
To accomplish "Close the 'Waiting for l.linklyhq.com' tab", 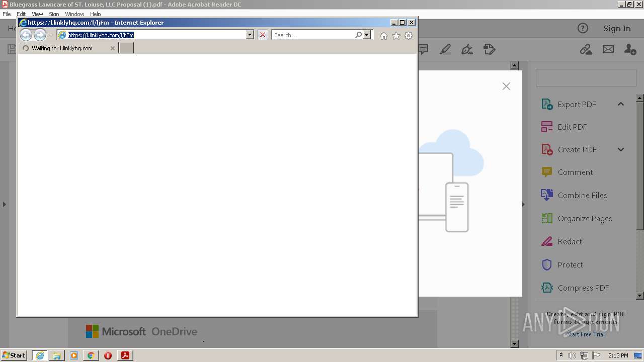I will pos(113,48).
